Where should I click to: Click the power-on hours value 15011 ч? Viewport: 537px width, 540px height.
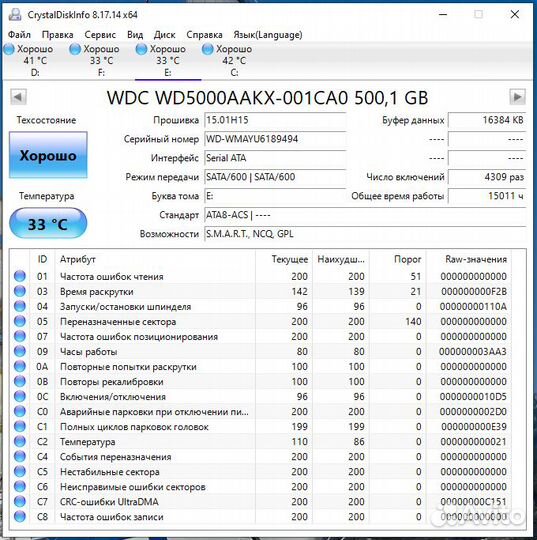pos(487,196)
